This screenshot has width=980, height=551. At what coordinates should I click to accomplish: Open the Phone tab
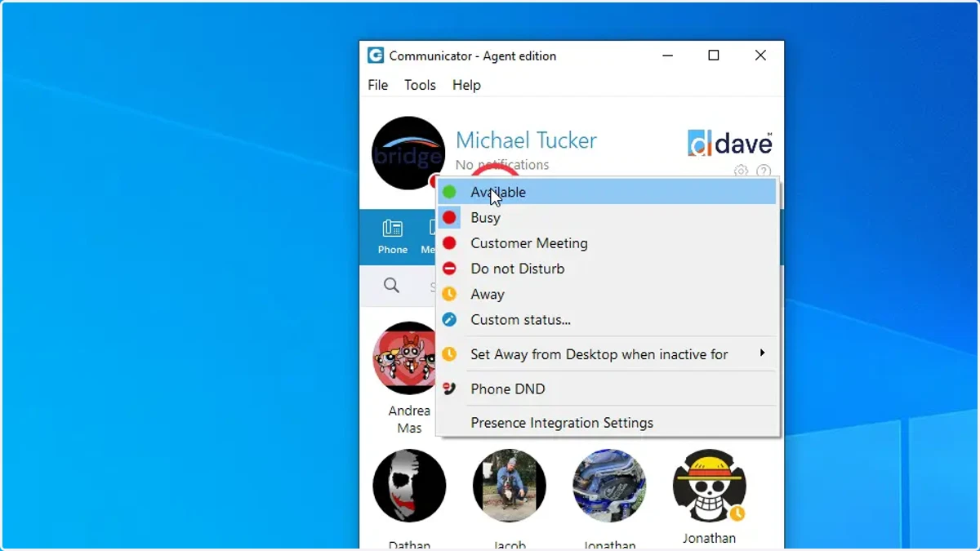(393, 238)
